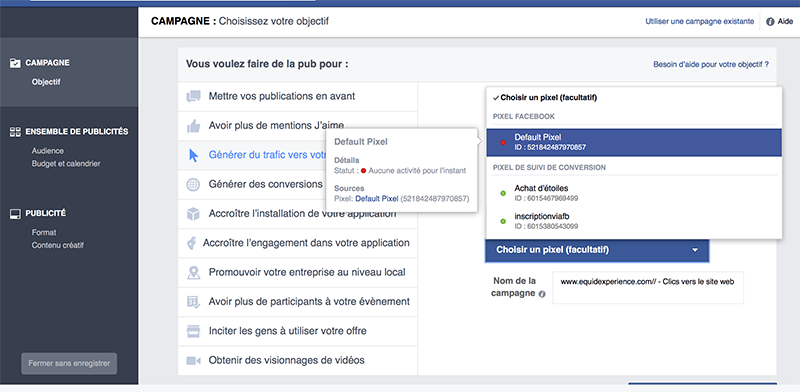800x392 pixels.
Task: Click the globe icon for conversions objective
Action: (x=193, y=184)
